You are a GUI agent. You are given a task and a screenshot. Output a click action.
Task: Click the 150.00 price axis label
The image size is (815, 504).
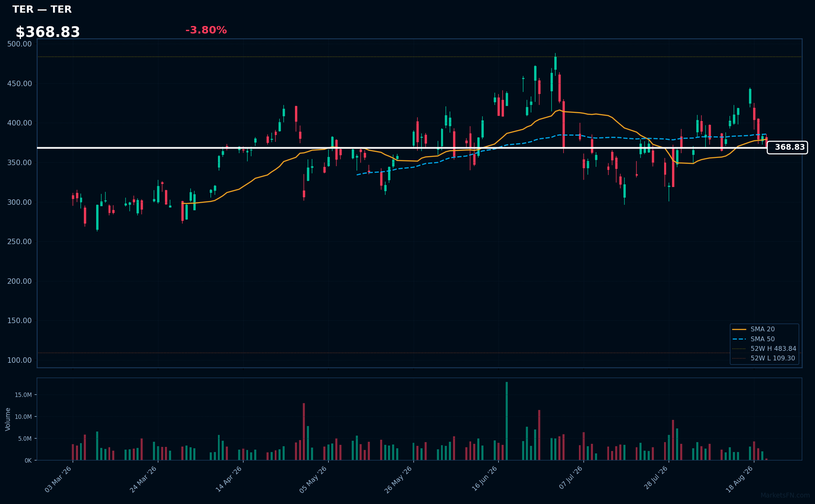pos(20,321)
